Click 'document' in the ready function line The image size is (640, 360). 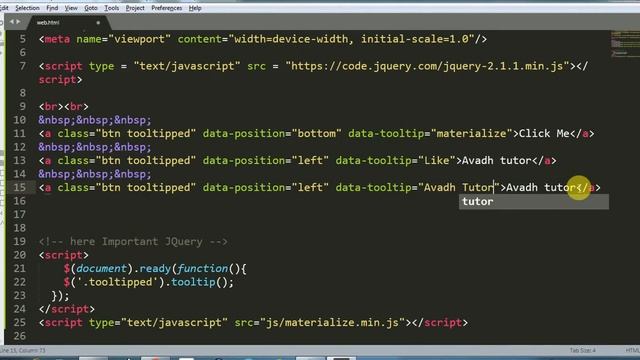[101, 269]
